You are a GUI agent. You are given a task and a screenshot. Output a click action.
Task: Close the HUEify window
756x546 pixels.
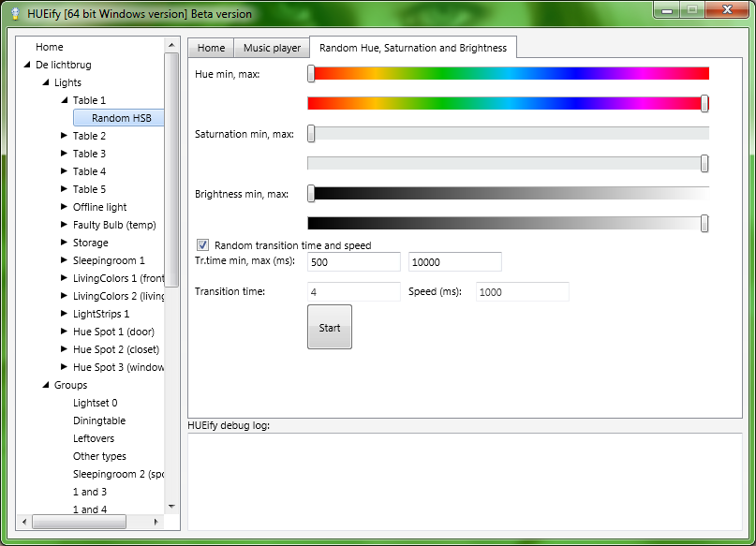point(728,9)
